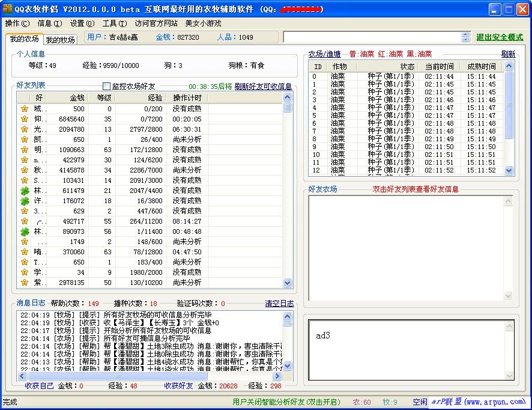Click the star icon for friend with money 1090663
The width and height of the screenshot is (532, 410).
coord(25,150)
